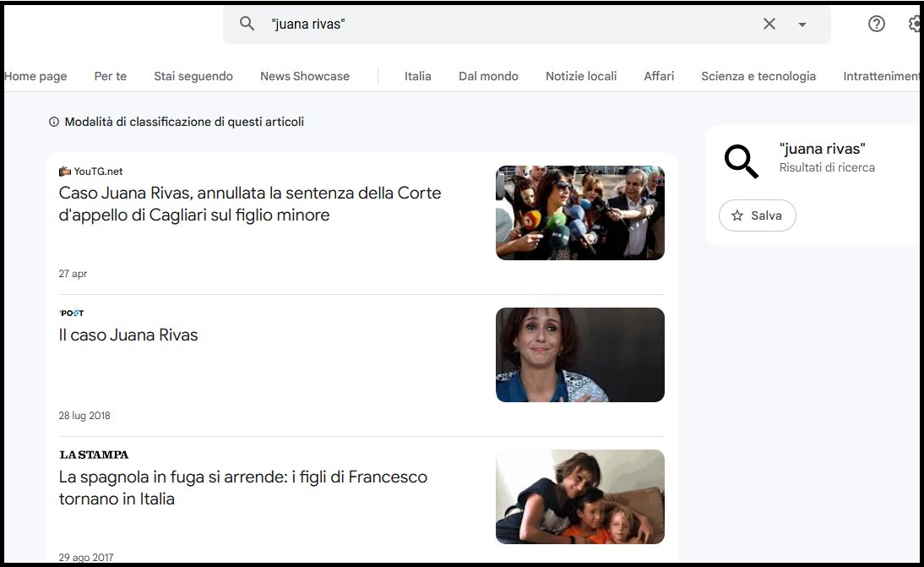The image size is (924, 567).
Task: Switch to the Home page tab
Action: coord(35,76)
